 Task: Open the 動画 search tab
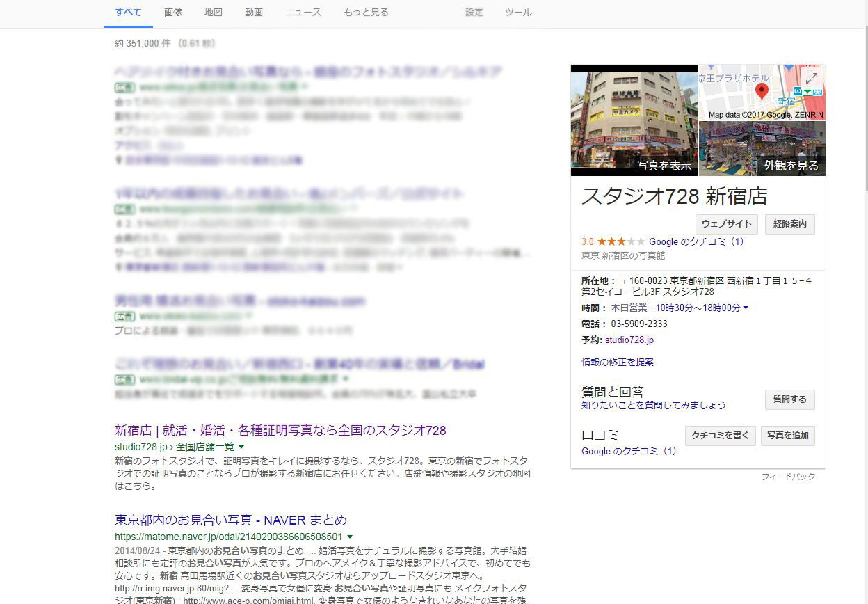[254, 13]
